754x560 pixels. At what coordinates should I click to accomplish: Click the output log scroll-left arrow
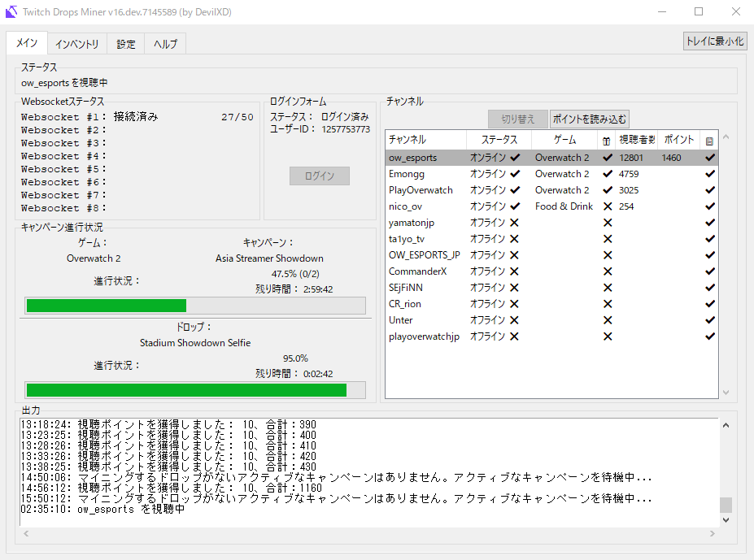pyautogui.click(x=26, y=533)
